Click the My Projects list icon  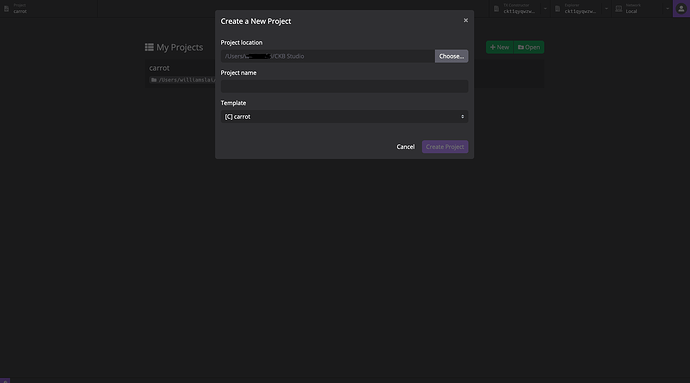(x=149, y=47)
